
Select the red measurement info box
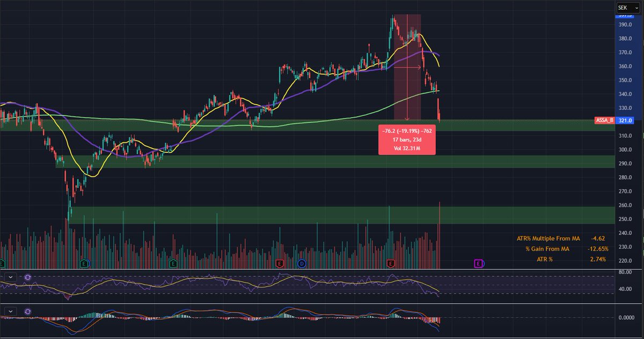406,141
